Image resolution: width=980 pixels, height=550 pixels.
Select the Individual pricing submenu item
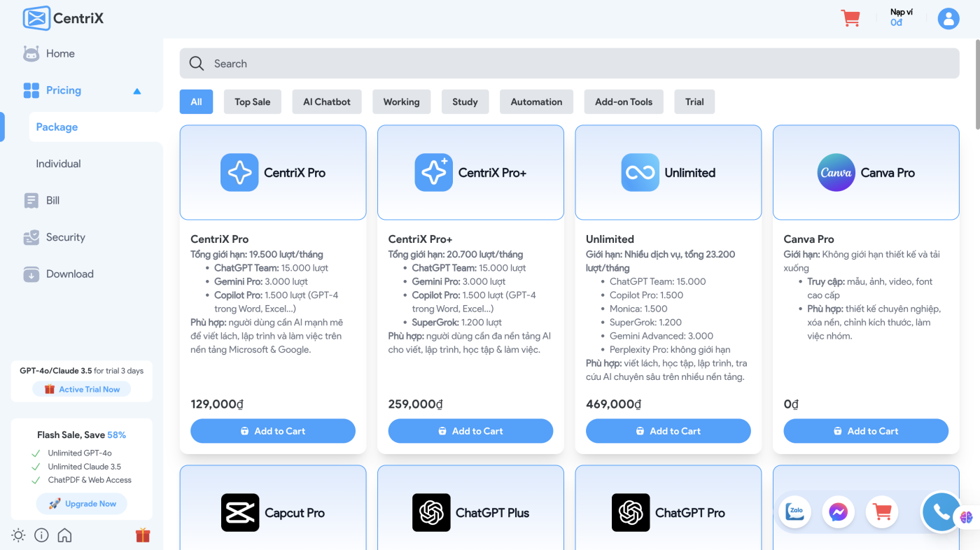(59, 164)
